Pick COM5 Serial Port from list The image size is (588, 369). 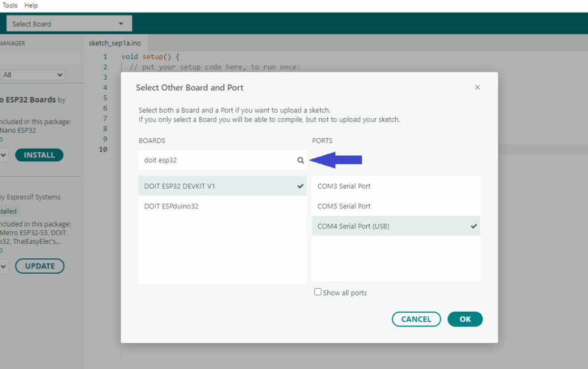(x=344, y=206)
